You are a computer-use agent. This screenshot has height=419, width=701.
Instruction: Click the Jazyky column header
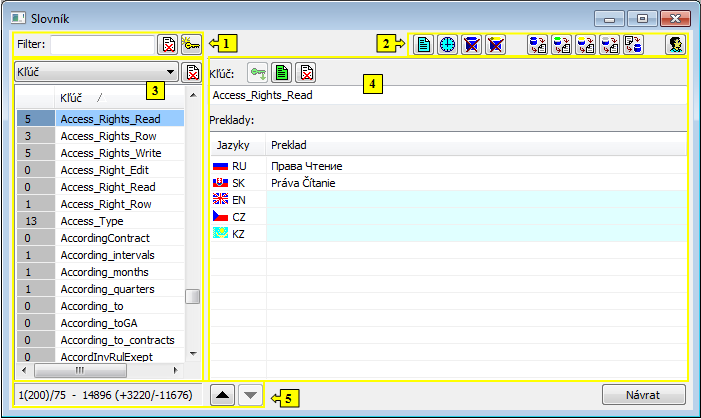(235, 145)
